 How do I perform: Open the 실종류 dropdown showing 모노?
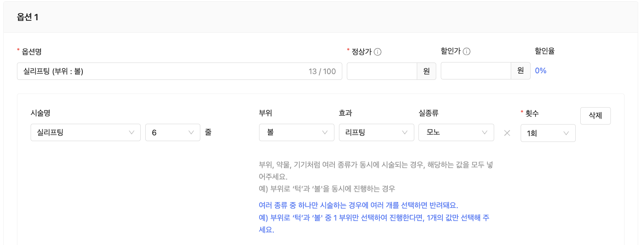pos(456,132)
